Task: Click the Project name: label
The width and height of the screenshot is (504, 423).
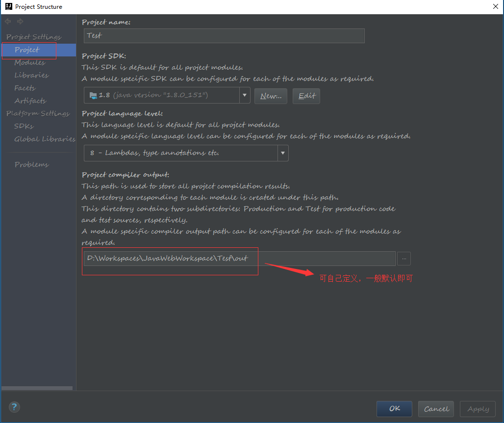Action: pyautogui.click(x=106, y=22)
